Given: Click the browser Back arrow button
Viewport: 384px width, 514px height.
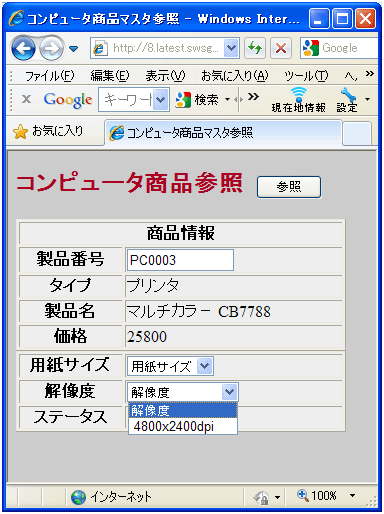Looking at the screenshot, I should tap(23, 49).
